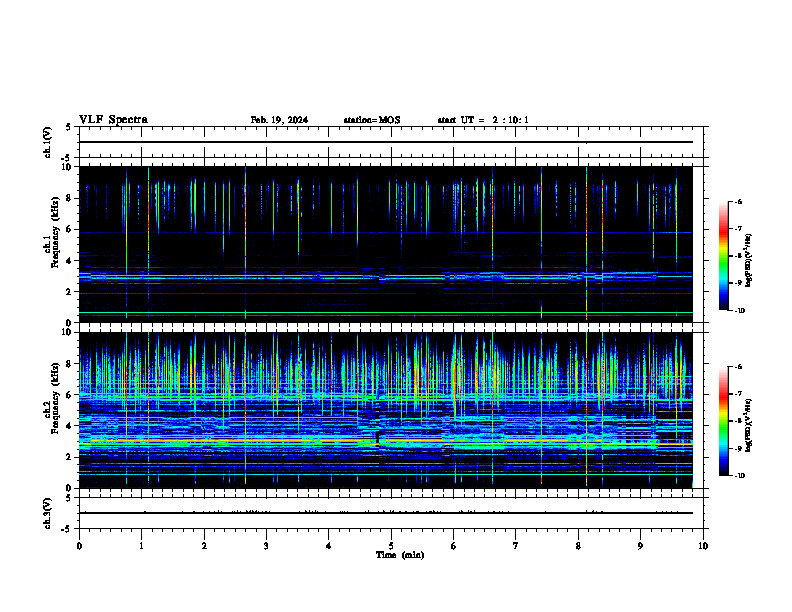Click time axis tick label "1"
This screenshot has height=612, width=792.
(141, 546)
